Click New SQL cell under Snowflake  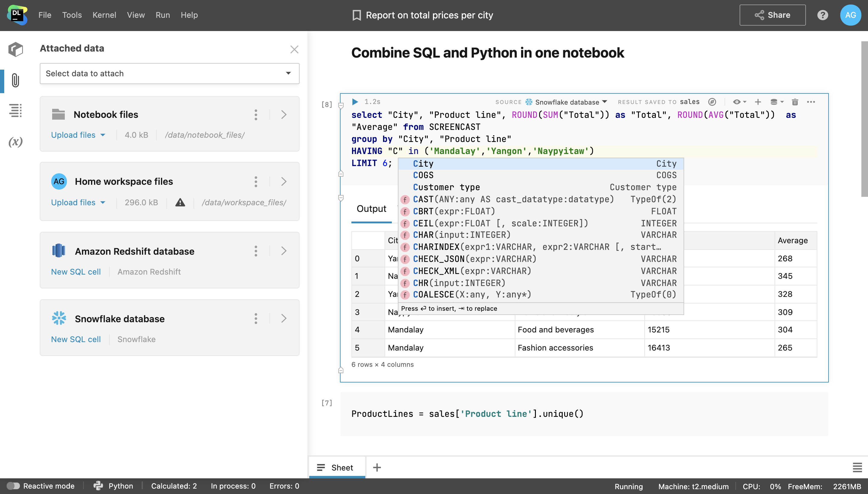(x=76, y=338)
